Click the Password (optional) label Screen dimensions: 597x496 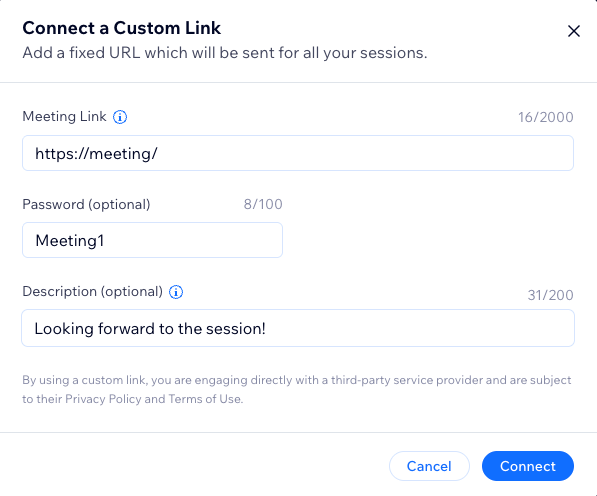(86, 204)
